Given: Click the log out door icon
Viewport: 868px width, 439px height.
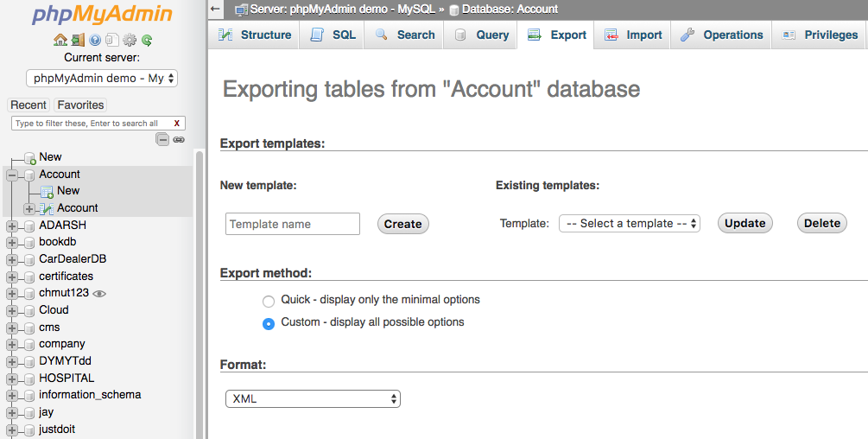Looking at the screenshot, I should [78, 40].
